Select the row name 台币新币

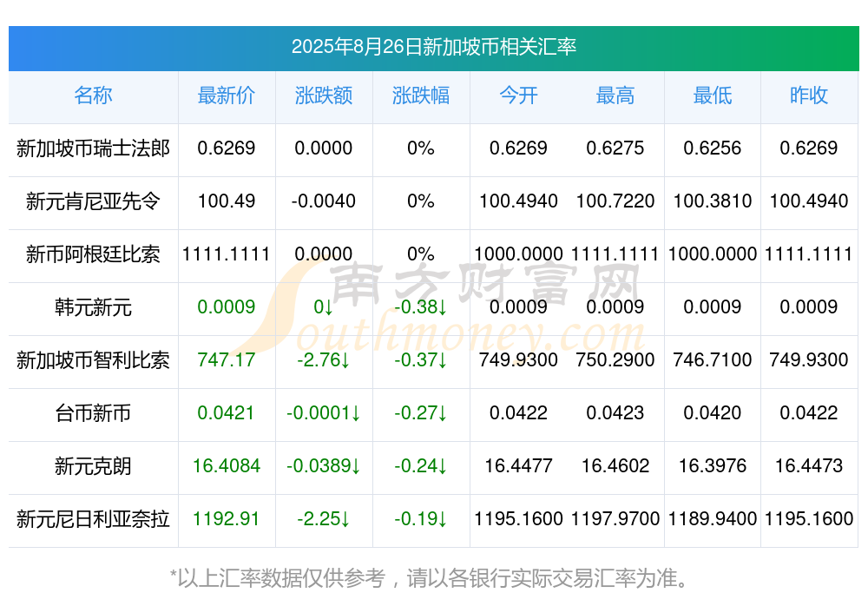(x=93, y=413)
